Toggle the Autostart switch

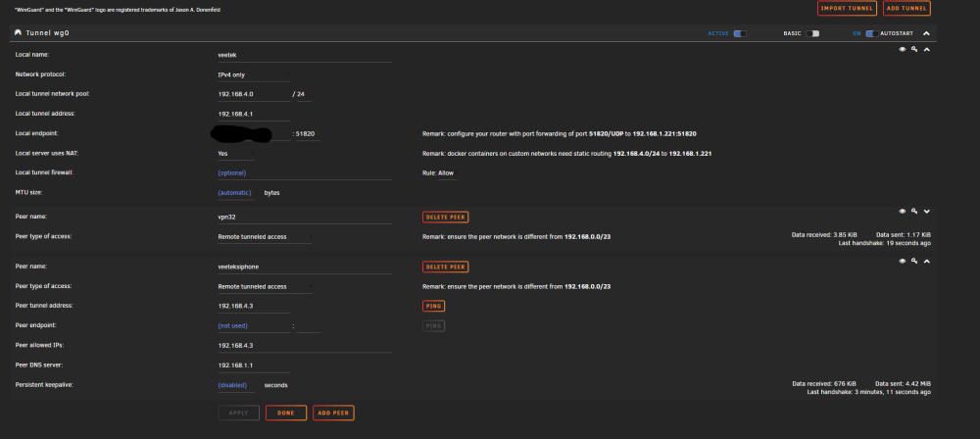point(872,33)
